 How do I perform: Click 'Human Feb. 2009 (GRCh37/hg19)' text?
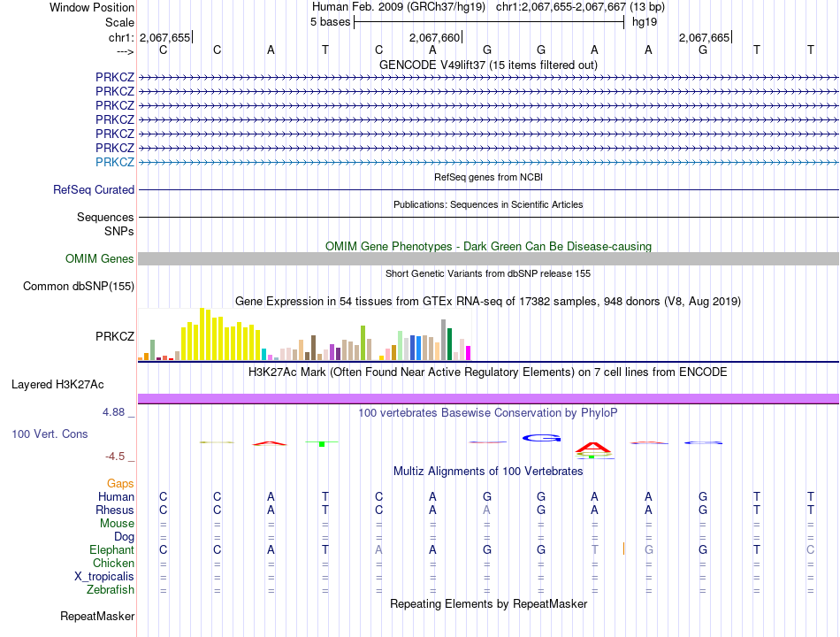(x=399, y=7)
